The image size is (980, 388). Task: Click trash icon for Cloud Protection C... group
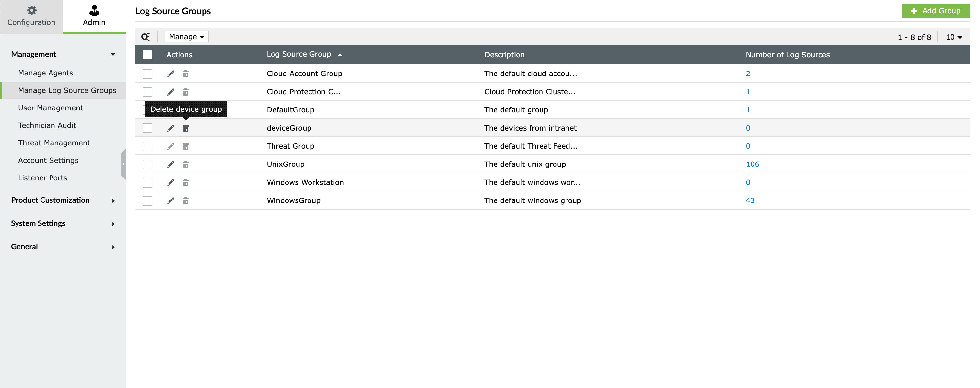(186, 92)
